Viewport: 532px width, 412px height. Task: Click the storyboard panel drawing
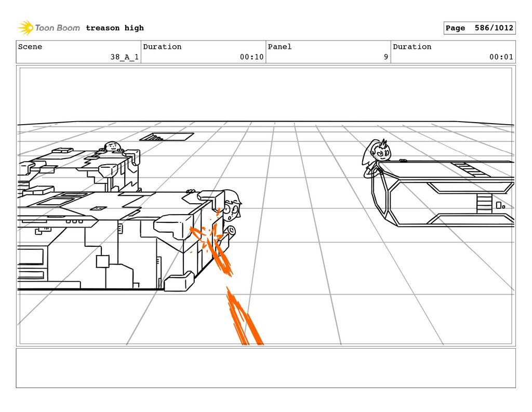click(x=265, y=206)
